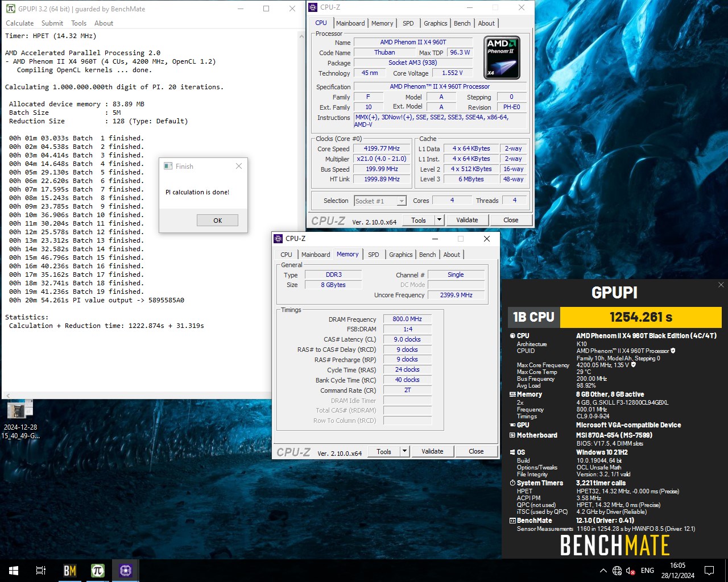The height and width of the screenshot is (582, 728).
Task: Click the GPUPI window title icon
Action: click(10, 9)
